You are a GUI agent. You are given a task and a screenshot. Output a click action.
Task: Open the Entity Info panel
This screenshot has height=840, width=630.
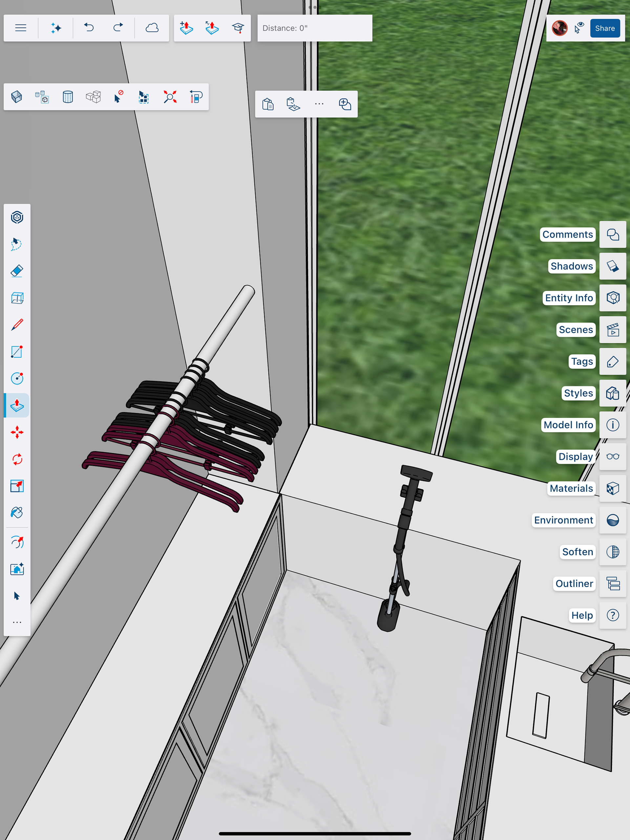click(612, 298)
